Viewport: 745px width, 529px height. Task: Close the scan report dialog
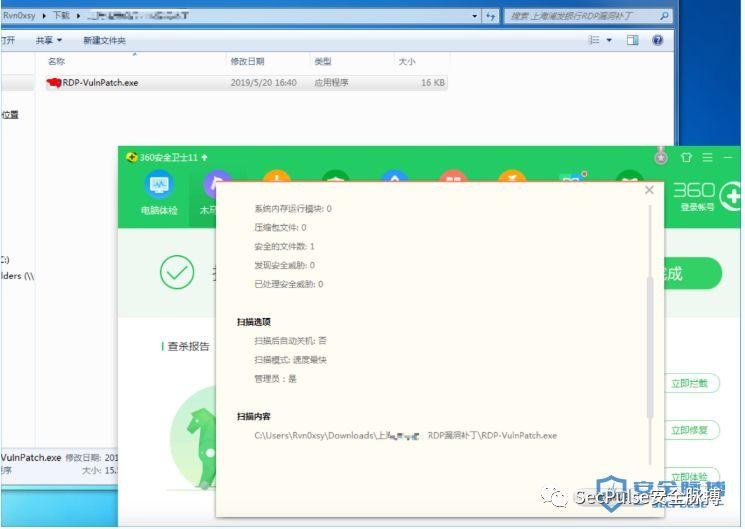(x=649, y=190)
